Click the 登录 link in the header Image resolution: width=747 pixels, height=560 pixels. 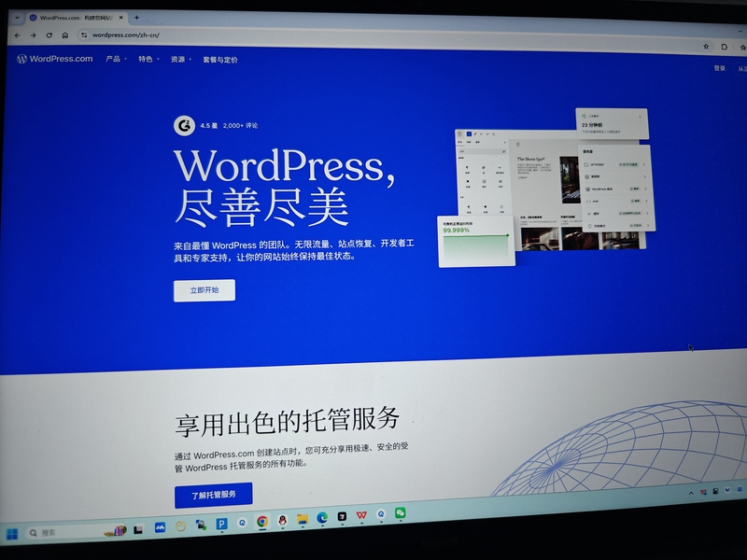[x=719, y=68]
